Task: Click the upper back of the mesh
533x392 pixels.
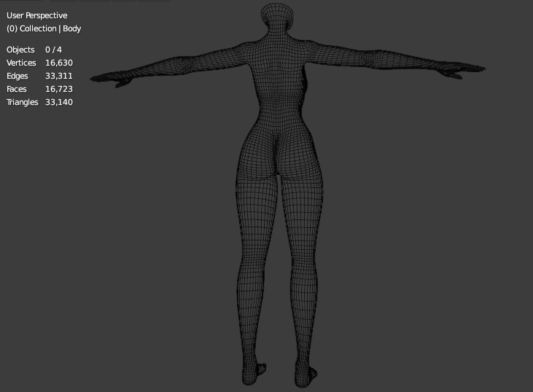Action: click(x=280, y=73)
